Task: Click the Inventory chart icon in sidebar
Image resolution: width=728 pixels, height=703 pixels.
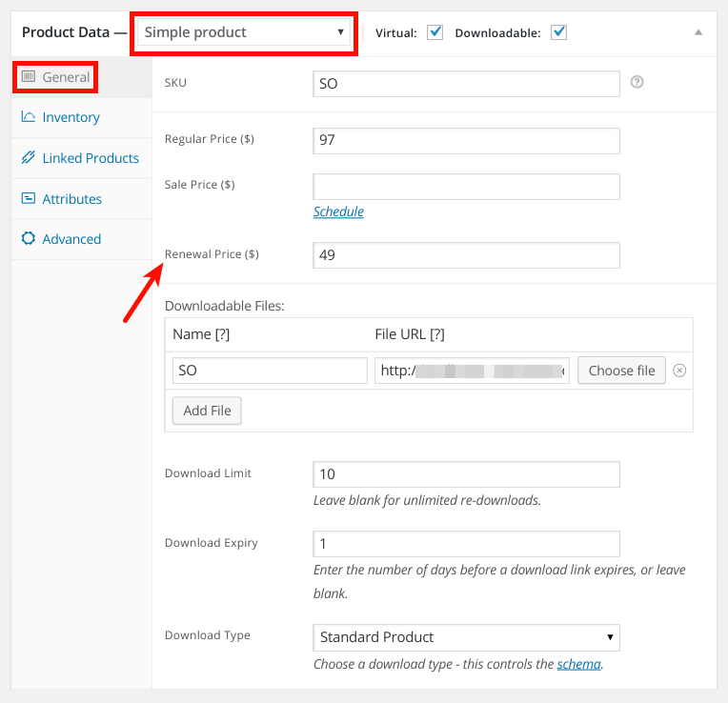Action: click(28, 117)
